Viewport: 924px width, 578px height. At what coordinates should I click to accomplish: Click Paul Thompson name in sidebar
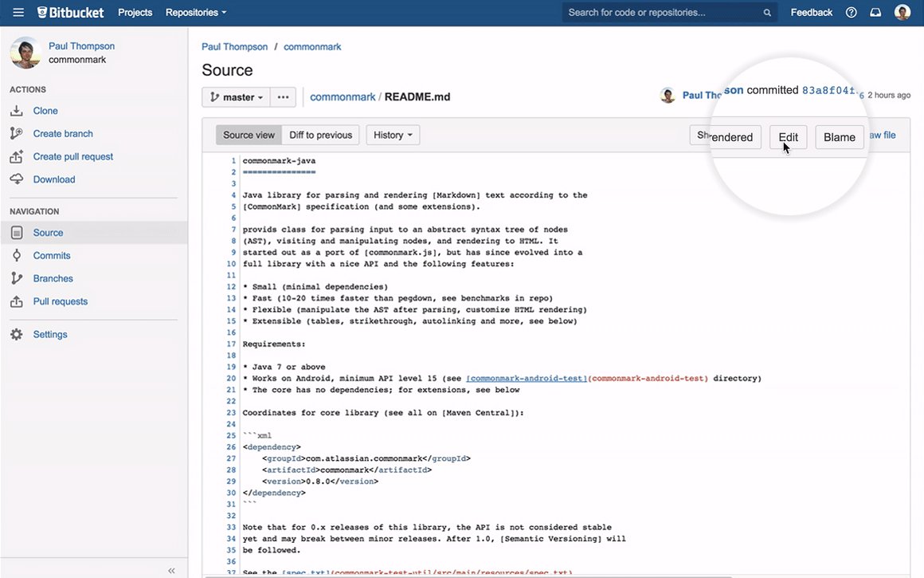click(x=81, y=46)
